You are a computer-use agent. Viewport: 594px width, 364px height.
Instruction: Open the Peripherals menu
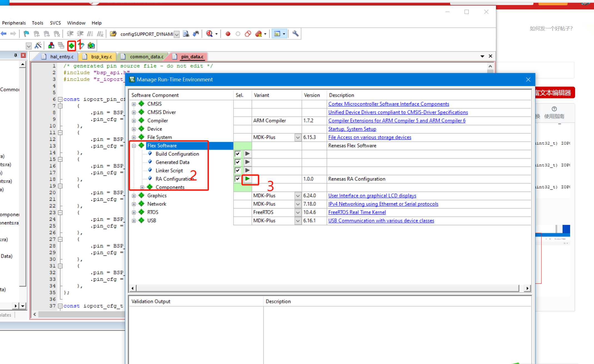point(14,23)
